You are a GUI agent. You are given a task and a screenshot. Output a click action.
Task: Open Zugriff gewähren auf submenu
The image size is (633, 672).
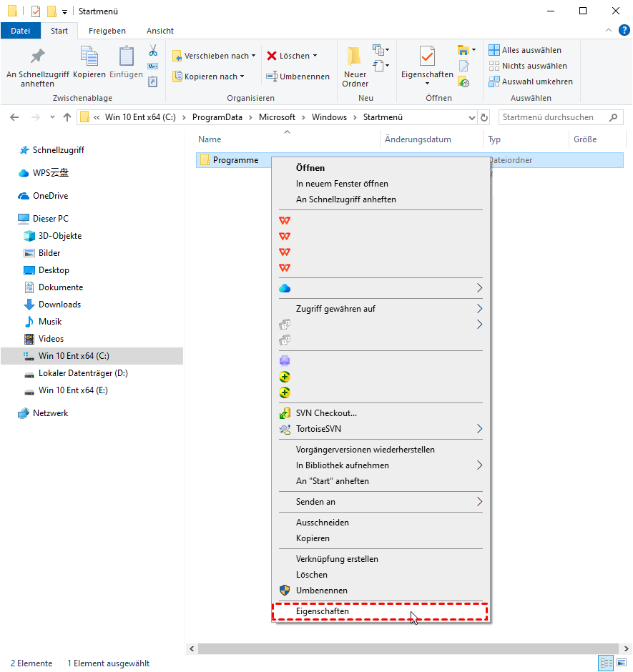click(381, 309)
